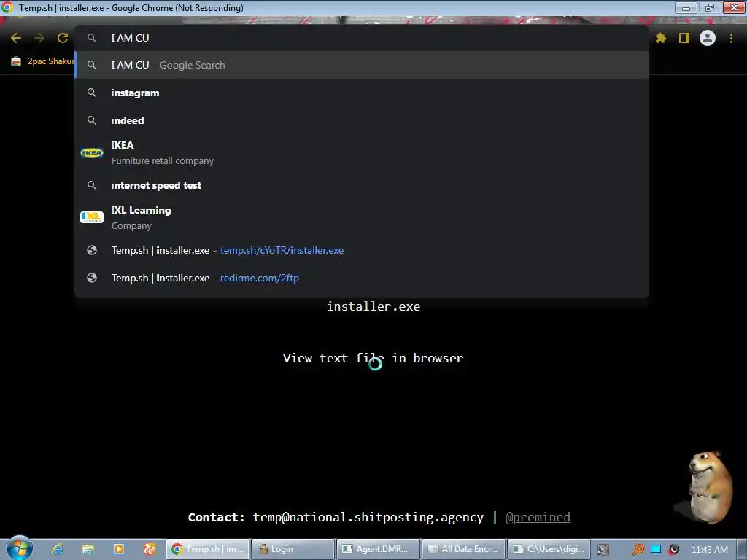The image size is (747, 560).
Task: Click the magnifier icon in the address bar
Action: coord(92,38)
